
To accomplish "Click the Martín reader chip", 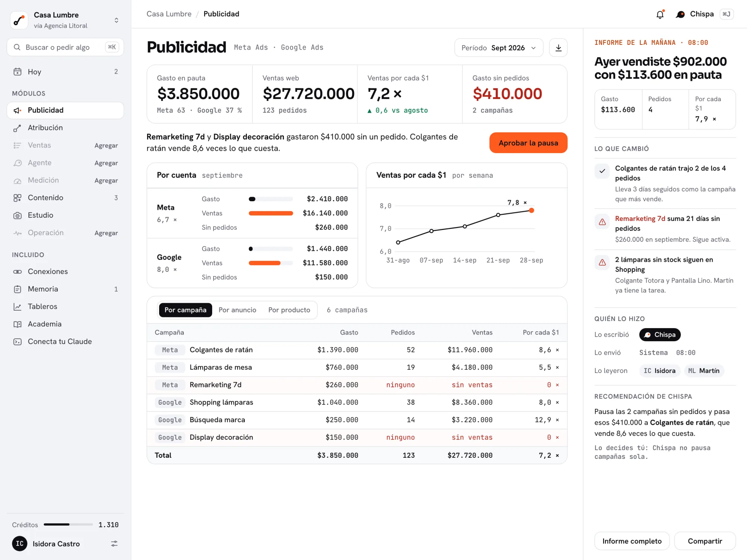I will [x=704, y=371].
